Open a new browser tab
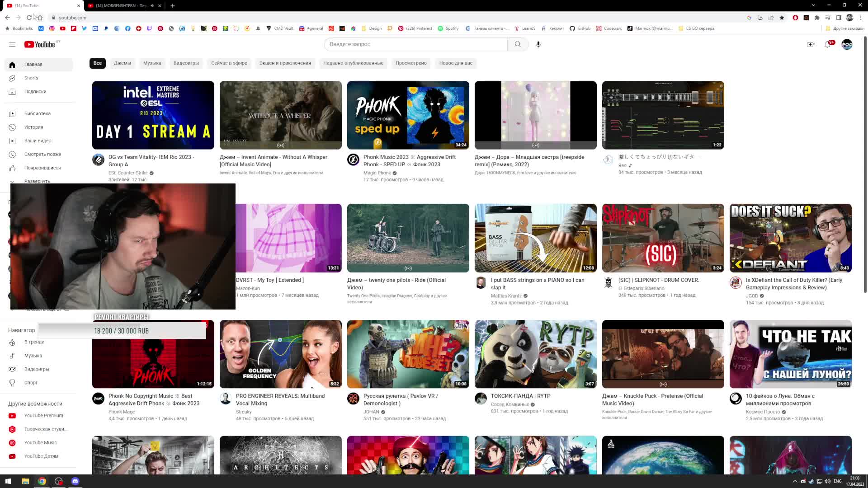Image resolution: width=868 pixels, height=488 pixels. coord(173,5)
